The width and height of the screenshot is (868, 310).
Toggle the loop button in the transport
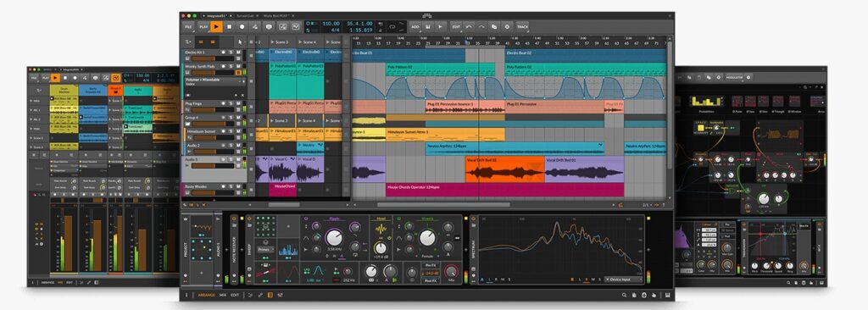[x=392, y=26]
